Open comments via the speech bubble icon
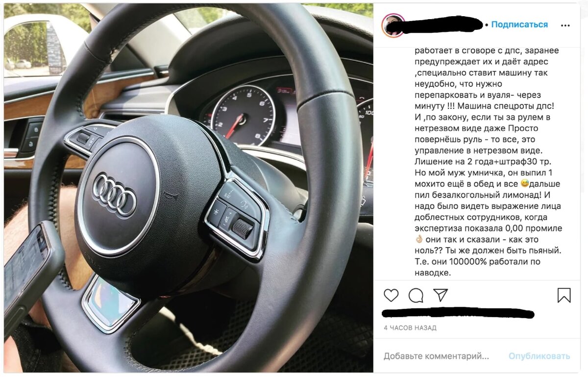This screenshot has height=377, width=588. coord(416,295)
